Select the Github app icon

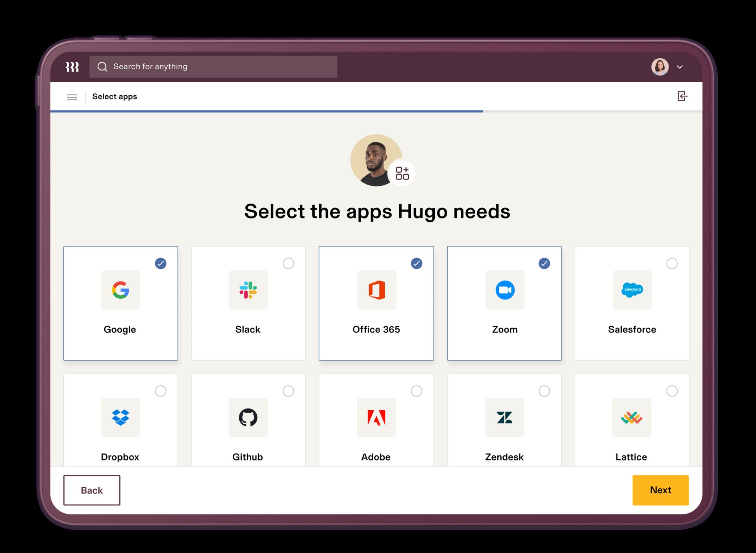point(248,418)
